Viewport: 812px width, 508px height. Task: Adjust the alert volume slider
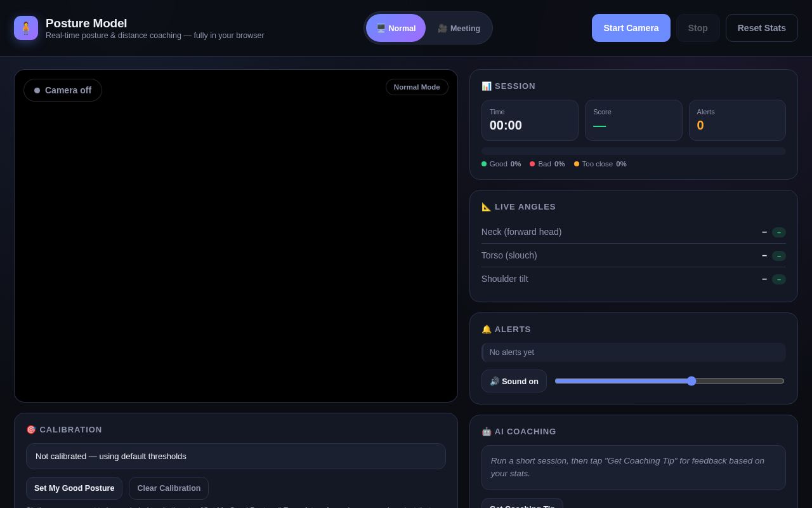click(669, 381)
